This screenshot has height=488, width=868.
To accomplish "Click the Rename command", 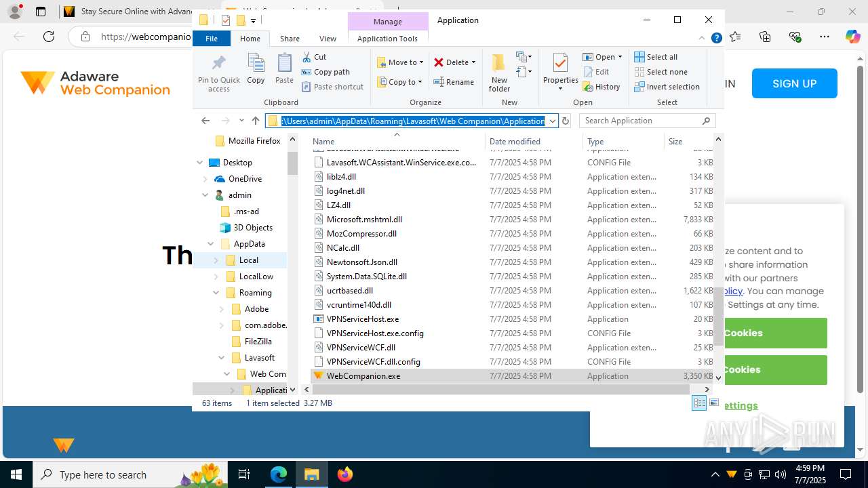I will click(x=454, y=82).
